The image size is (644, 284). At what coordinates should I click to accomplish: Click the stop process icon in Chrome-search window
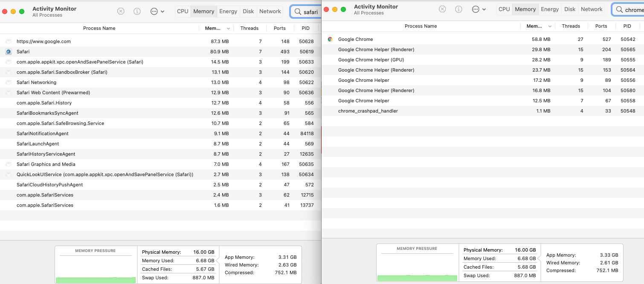pyautogui.click(x=442, y=9)
